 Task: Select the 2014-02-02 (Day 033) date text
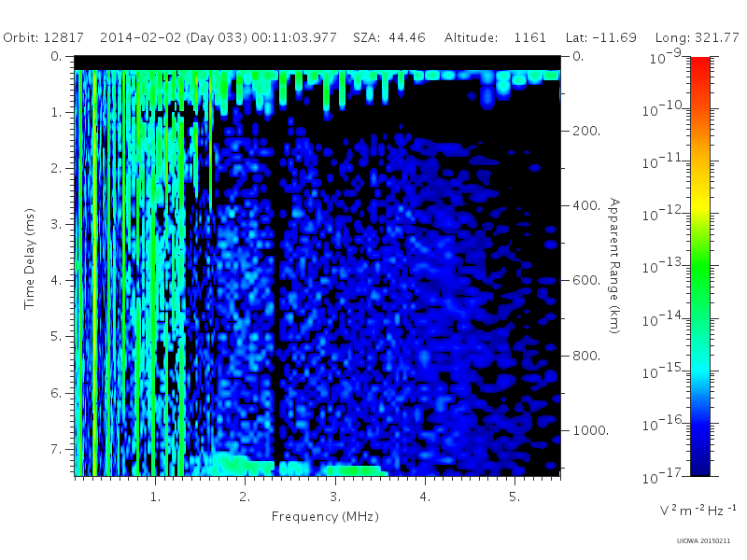(x=174, y=37)
